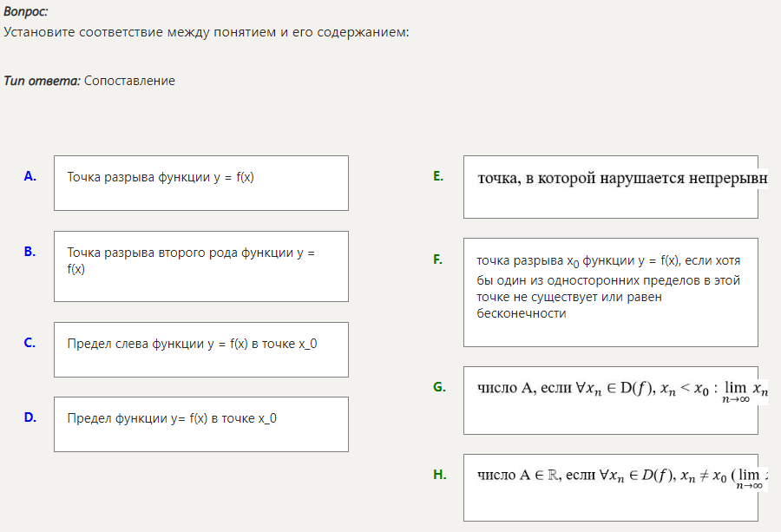The image size is (781, 532).
Task: Click the green letter label F.
Action: [438, 259]
